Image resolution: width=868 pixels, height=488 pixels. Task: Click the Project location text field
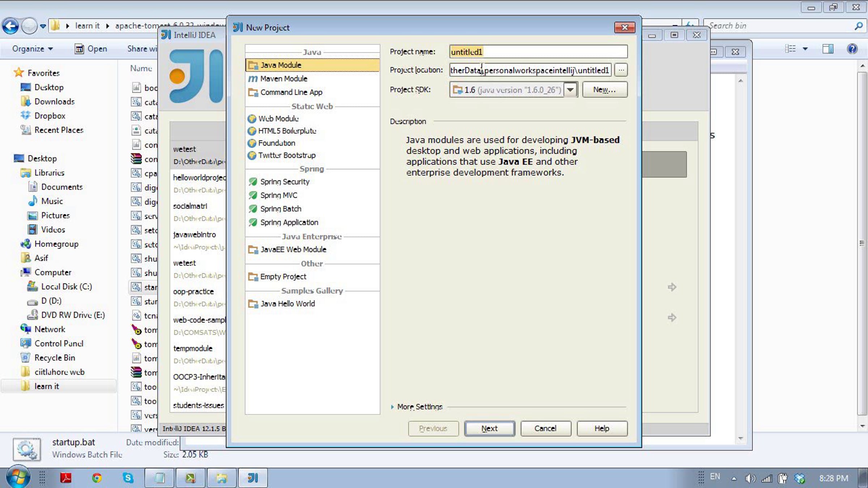(530, 70)
